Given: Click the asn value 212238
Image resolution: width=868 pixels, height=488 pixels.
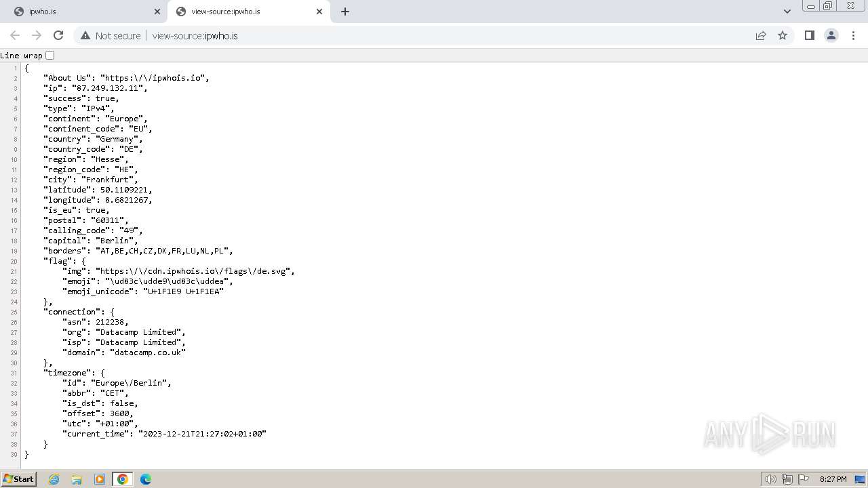Looking at the screenshot, I should pyautogui.click(x=109, y=322).
